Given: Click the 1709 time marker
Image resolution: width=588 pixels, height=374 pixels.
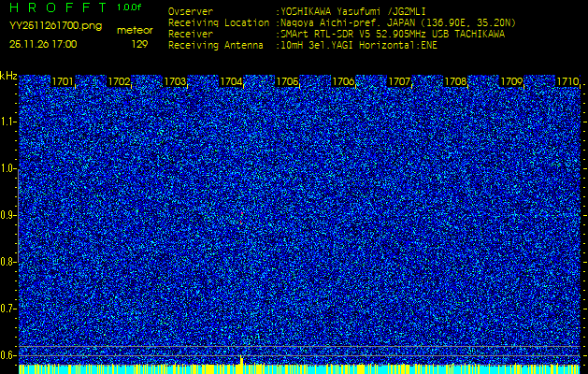Looking at the screenshot, I should (511, 81).
